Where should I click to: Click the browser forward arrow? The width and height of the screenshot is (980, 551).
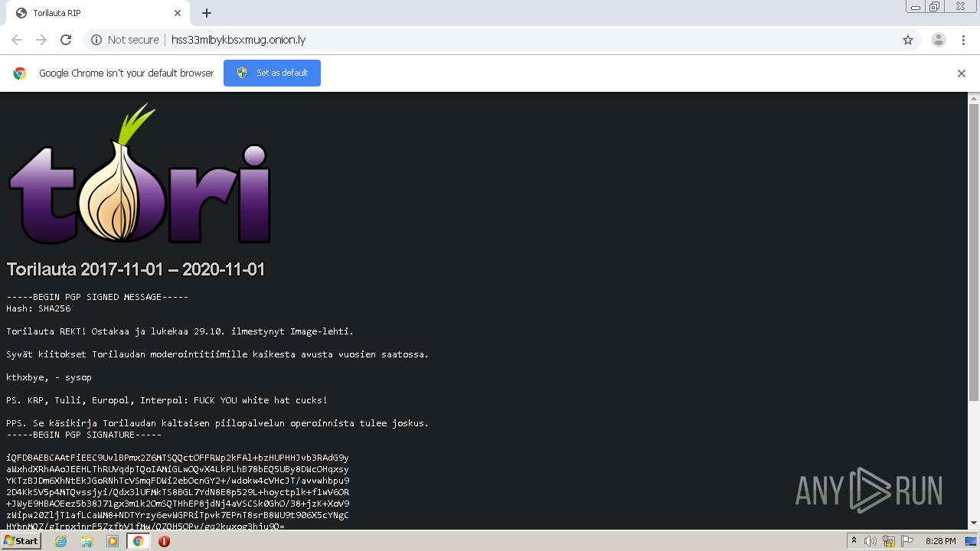tap(41, 40)
